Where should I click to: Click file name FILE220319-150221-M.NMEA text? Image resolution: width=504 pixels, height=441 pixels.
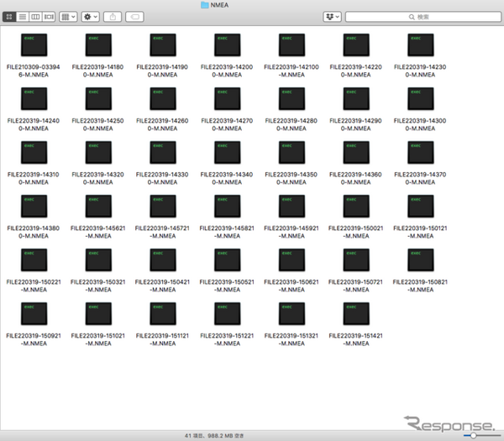(x=34, y=286)
